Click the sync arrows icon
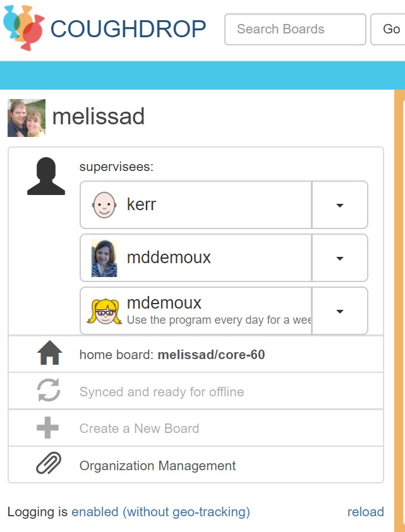 click(x=49, y=390)
